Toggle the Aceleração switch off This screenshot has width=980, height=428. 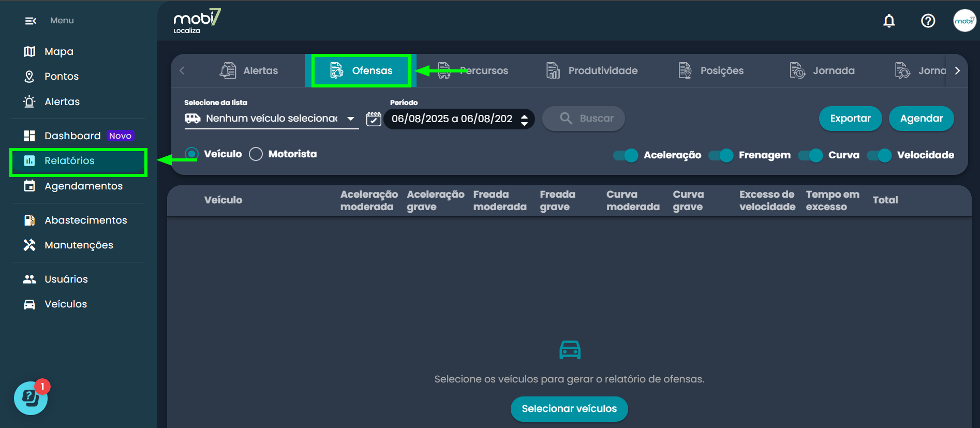(x=626, y=155)
